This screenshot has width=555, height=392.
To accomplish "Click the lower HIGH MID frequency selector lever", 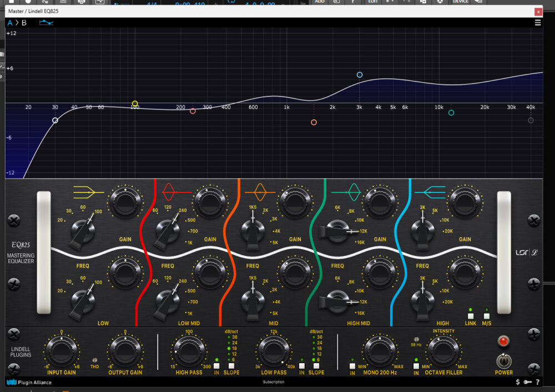I will click(338, 301).
